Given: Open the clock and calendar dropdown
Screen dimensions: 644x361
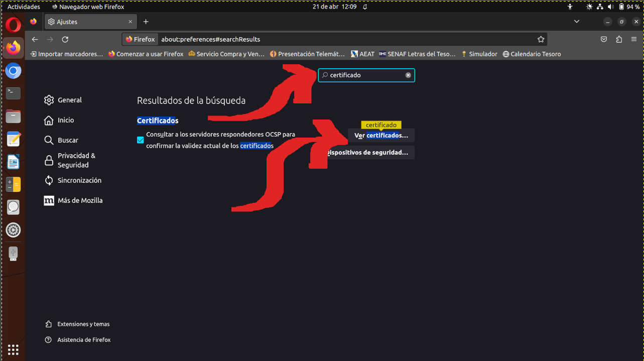Looking at the screenshot, I should [334, 7].
